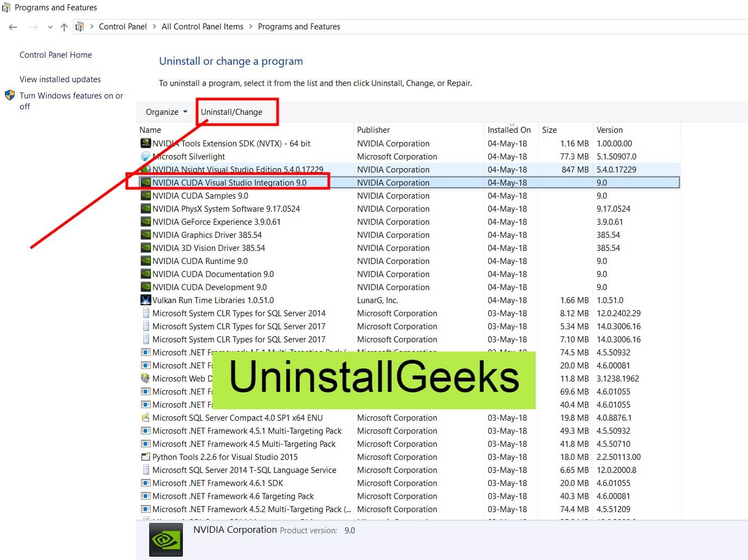748x560 pixels.
Task: Sort programs by Publisher column header
Action: pos(373,130)
